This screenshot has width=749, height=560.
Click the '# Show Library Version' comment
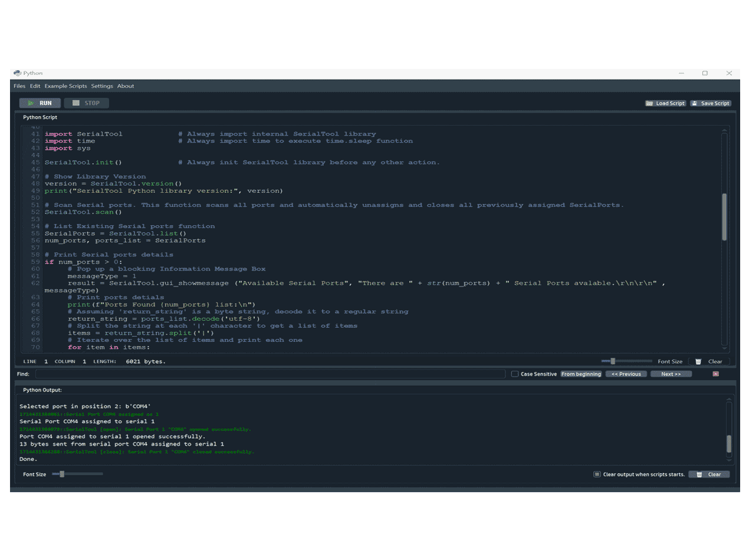95,177
